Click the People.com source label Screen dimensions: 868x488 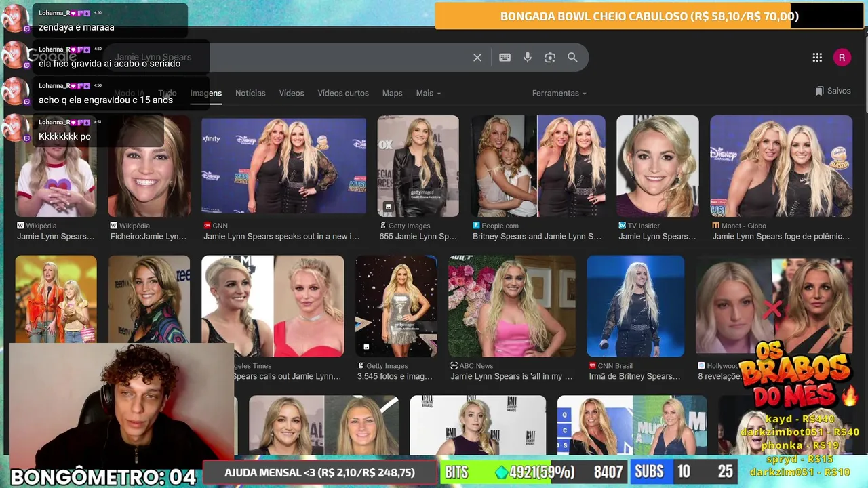point(500,226)
